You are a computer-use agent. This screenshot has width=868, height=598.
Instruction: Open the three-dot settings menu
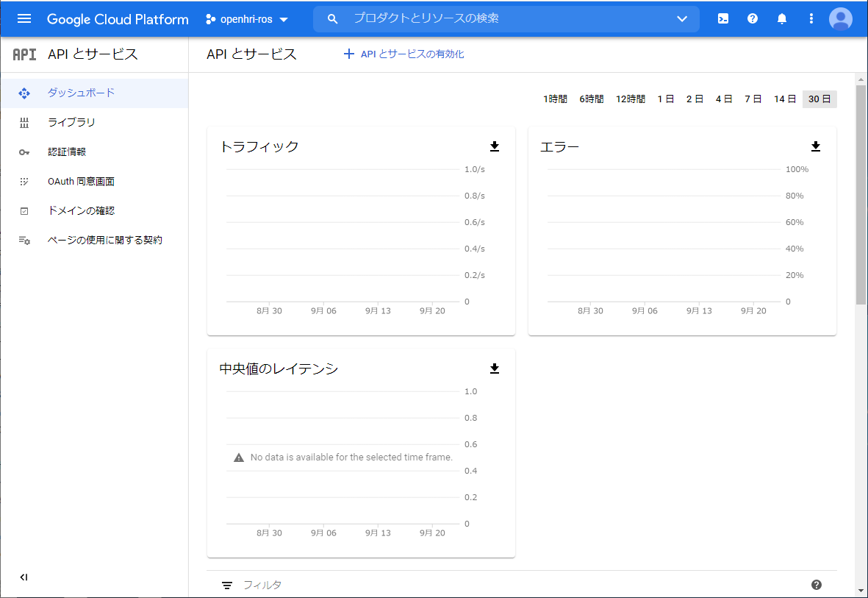tap(811, 19)
